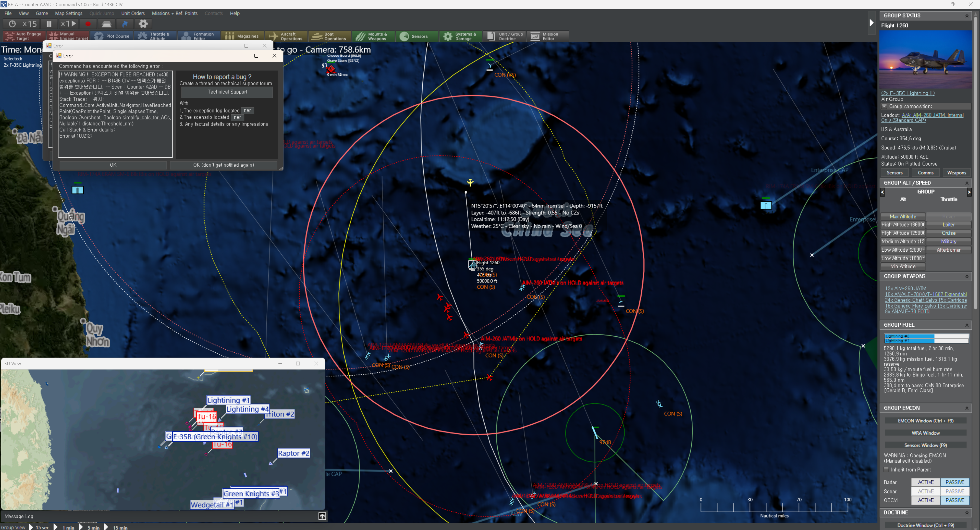The height and width of the screenshot is (530, 980).
Task: Select the red hostile contact near Grave Stone
Action: [x=331, y=69]
